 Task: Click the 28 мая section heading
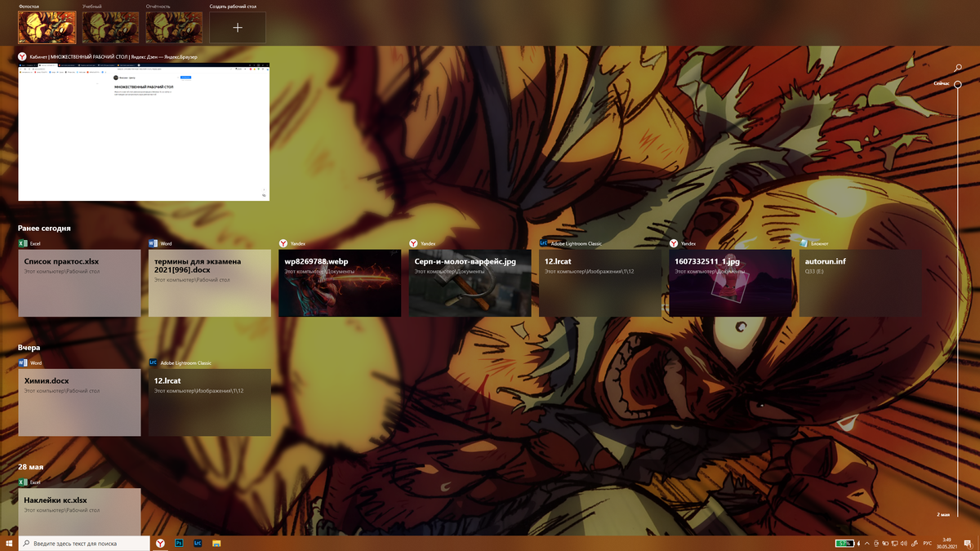tap(31, 467)
